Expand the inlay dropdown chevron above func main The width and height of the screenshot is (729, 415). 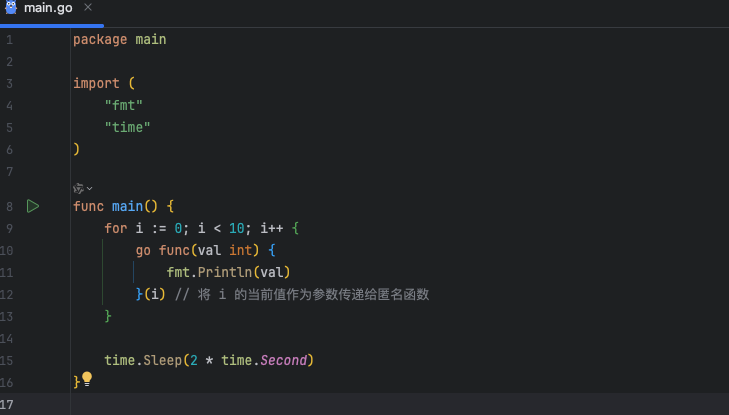point(90,189)
